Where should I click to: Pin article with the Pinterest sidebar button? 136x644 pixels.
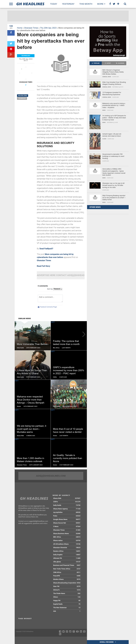click(11, 49)
